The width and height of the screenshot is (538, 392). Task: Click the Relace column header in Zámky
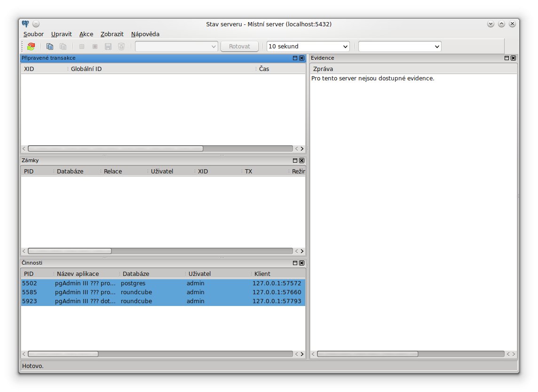124,172
